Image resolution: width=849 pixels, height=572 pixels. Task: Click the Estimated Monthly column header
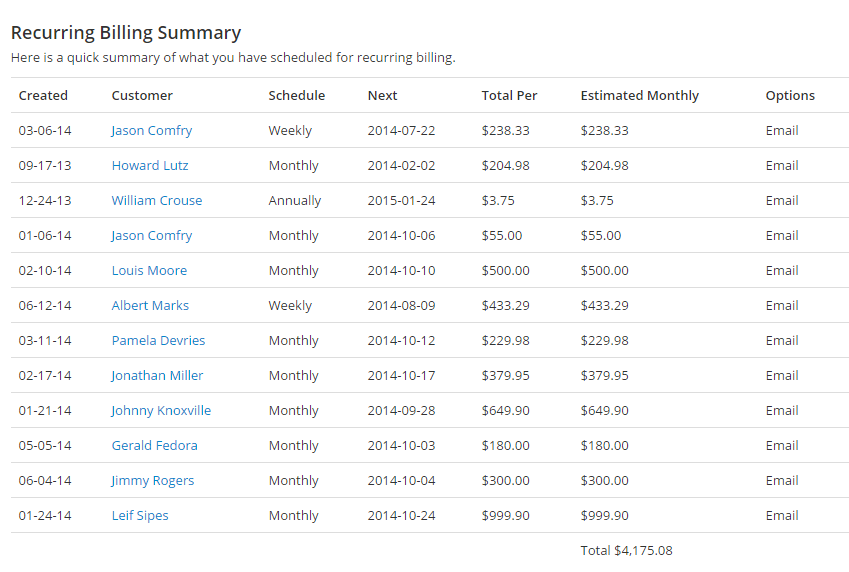coord(639,95)
